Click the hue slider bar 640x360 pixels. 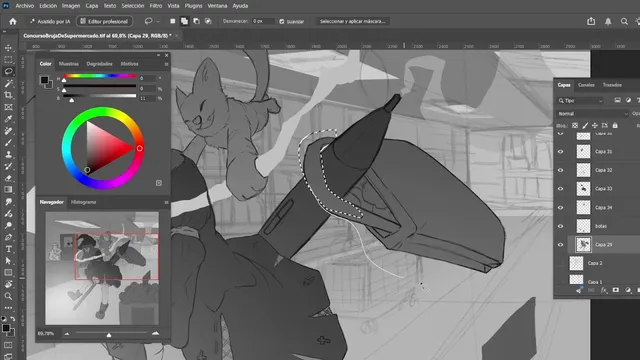[100, 76]
